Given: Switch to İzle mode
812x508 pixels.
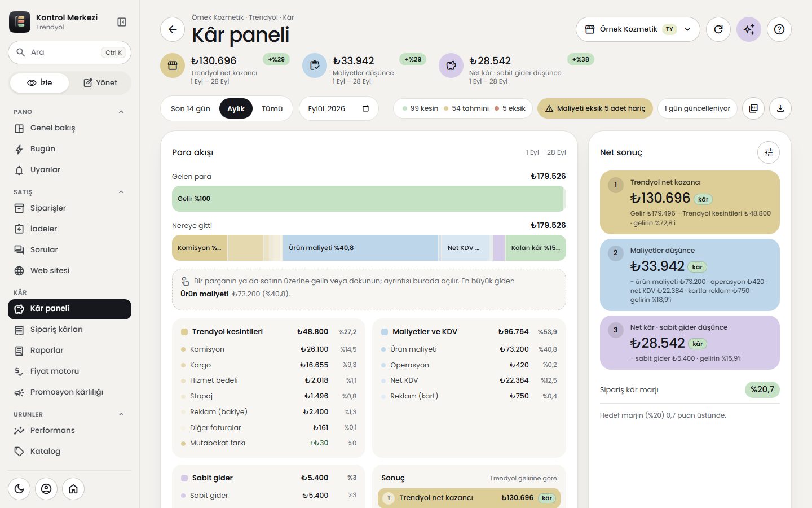Looking at the screenshot, I should 39,83.
